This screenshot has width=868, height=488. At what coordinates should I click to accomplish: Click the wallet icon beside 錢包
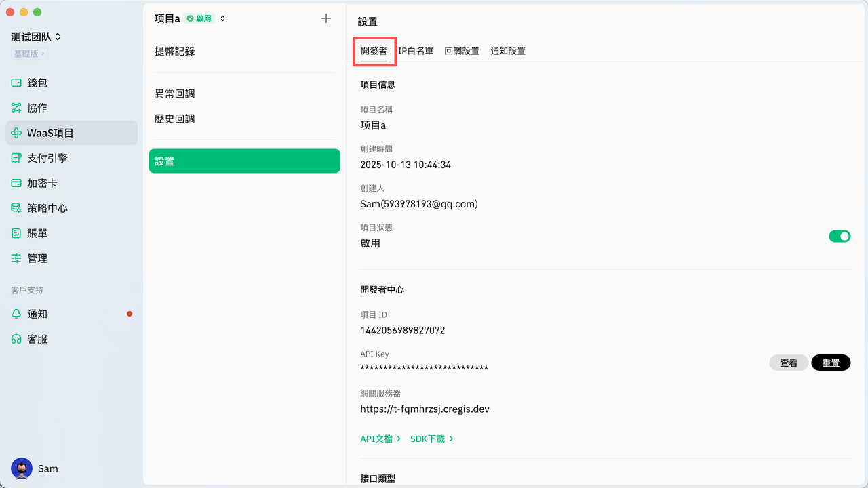pyautogui.click(x=16, y=83)
